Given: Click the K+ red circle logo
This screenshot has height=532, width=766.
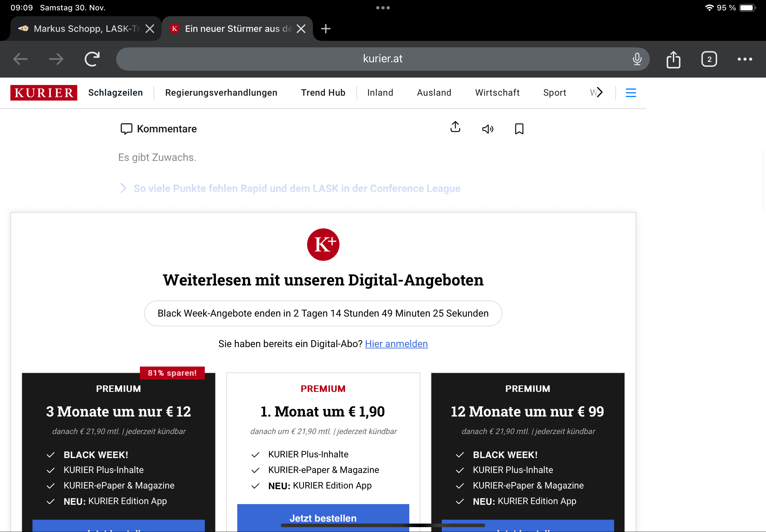Looking at the screenshot, I should (x=323, y=244).
